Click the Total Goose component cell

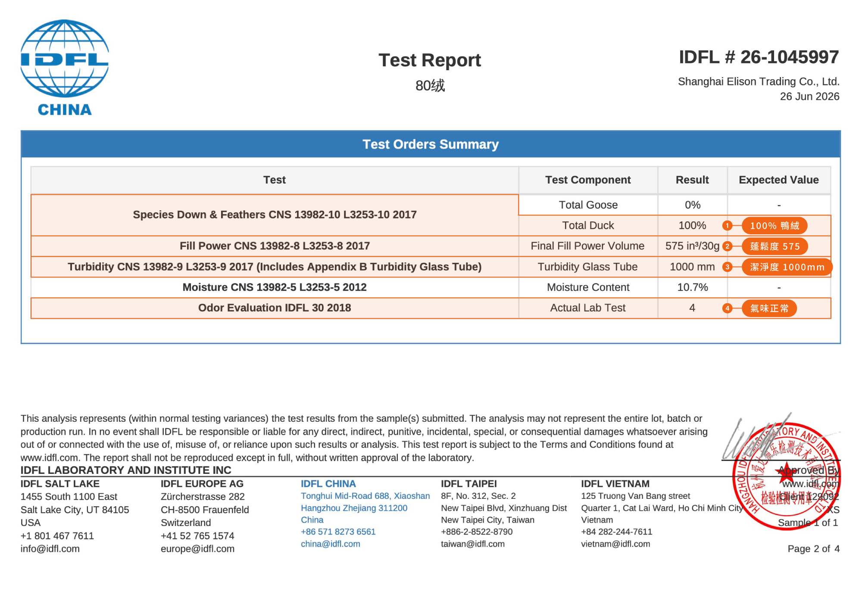point(588,205)
